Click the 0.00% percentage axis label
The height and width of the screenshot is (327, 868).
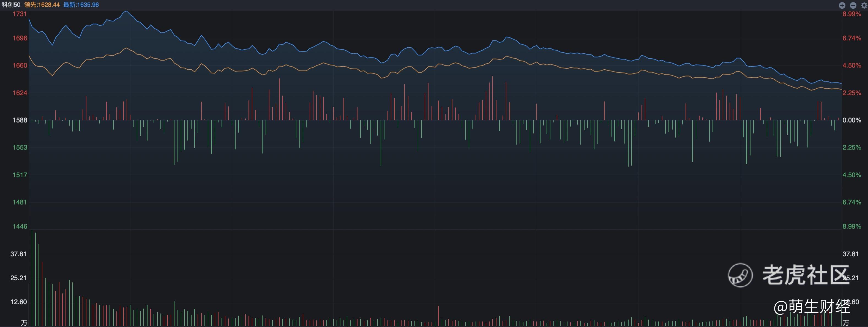[x=852, y=120]
